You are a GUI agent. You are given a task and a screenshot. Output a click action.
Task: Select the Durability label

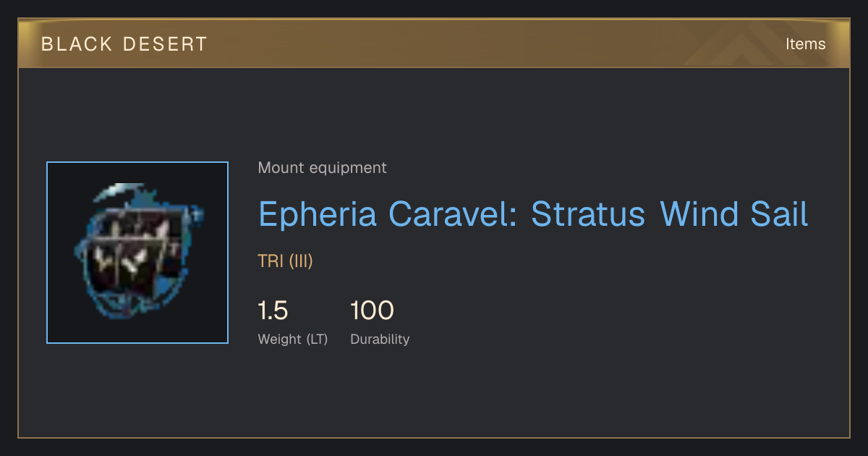(x=380, y=339)
